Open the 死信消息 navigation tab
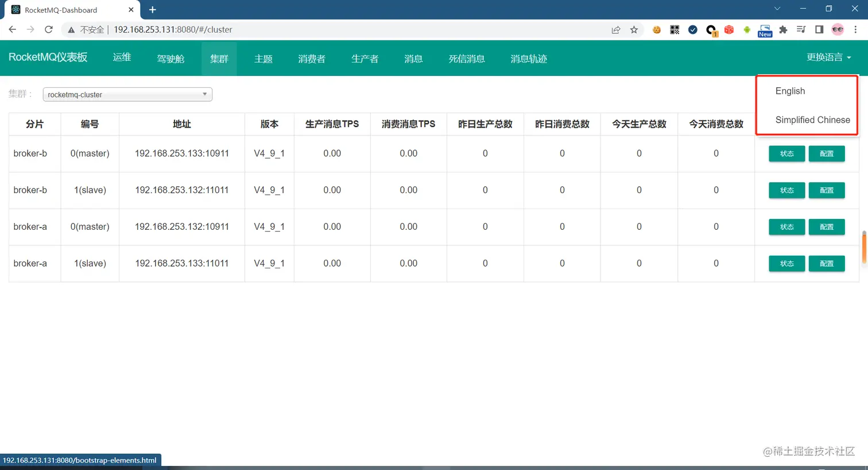This screenshot has height=470, width=868. (x=467, y=59)
